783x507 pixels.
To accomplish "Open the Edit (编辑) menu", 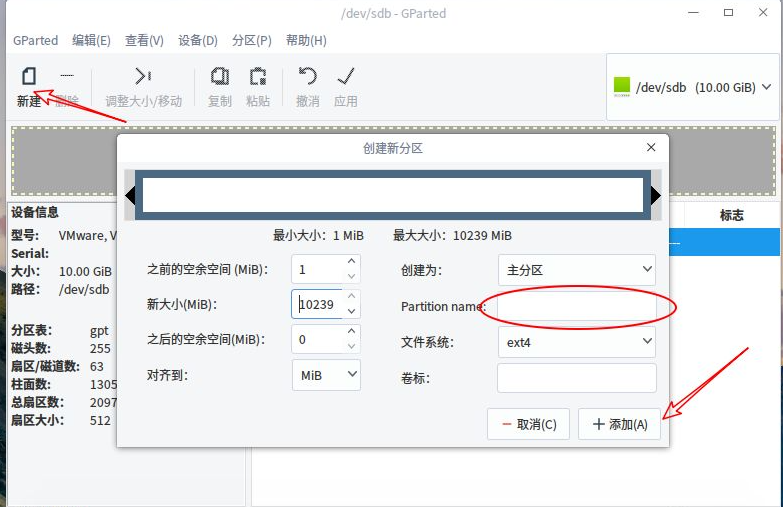I will click(x=91, y=40).
